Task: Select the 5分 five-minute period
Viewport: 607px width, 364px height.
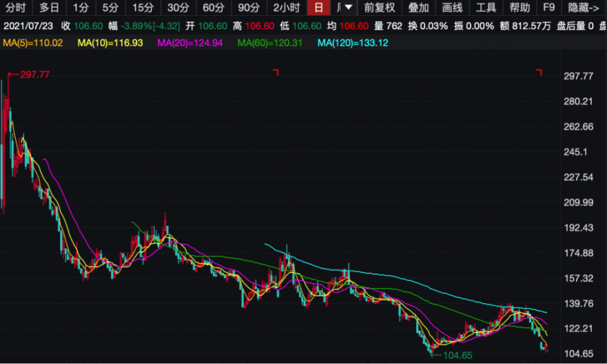Action: point(110,7)
